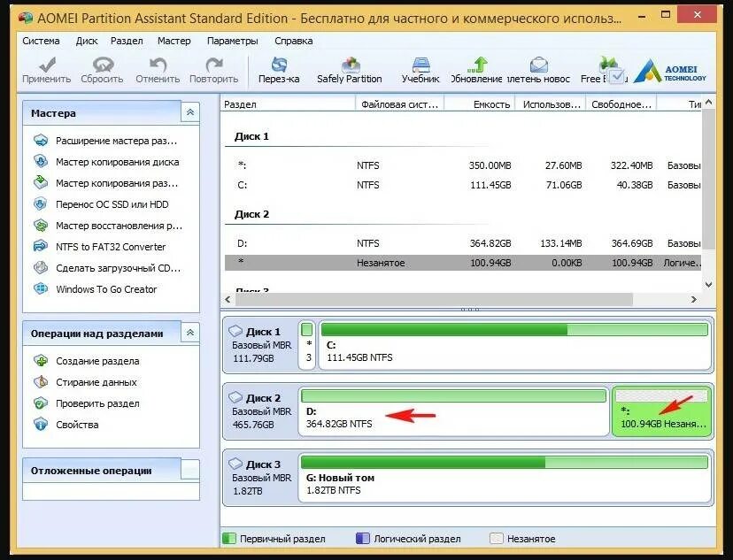This screenshot has height=560, width=733.
Task: Click the vertical scrollbar up arrow
Action: click(709, 102)
